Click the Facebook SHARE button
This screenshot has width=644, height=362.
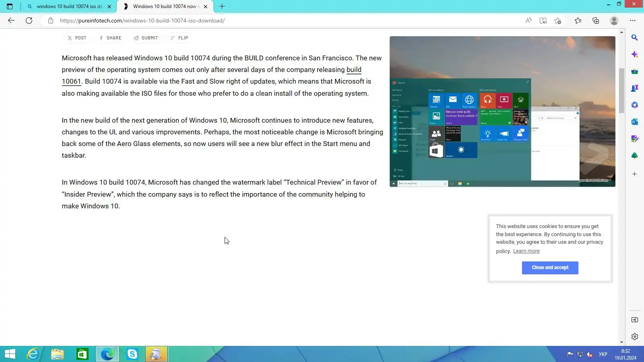(x=110, y=38)
